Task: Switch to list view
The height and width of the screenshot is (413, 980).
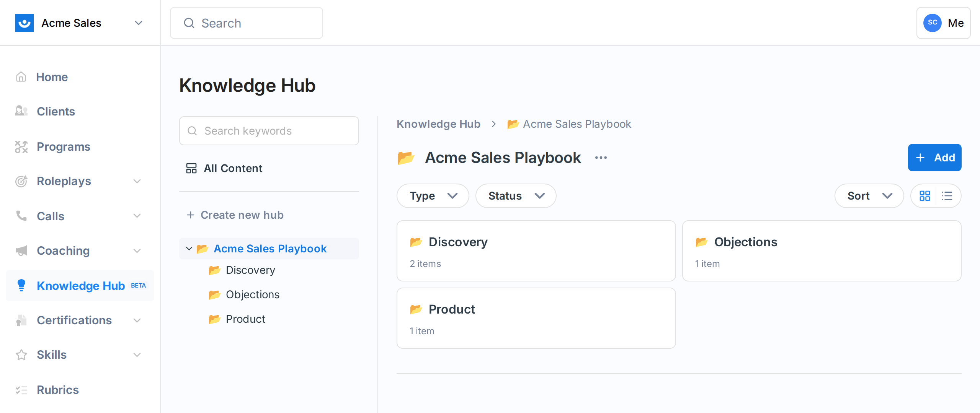Action: 947,196
